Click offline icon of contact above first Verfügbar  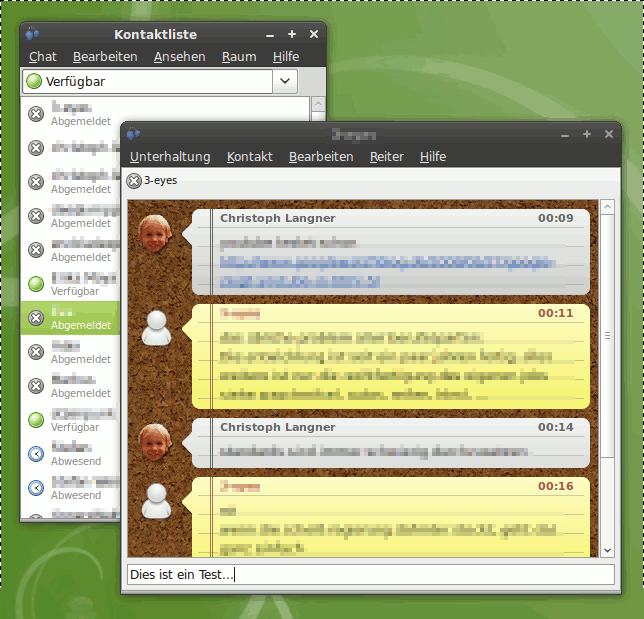pyautogui.click(x=36, y=250)
